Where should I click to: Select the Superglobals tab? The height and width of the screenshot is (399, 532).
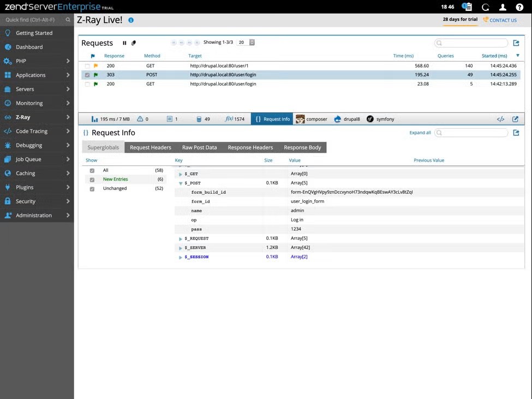[x=103, y=147]
